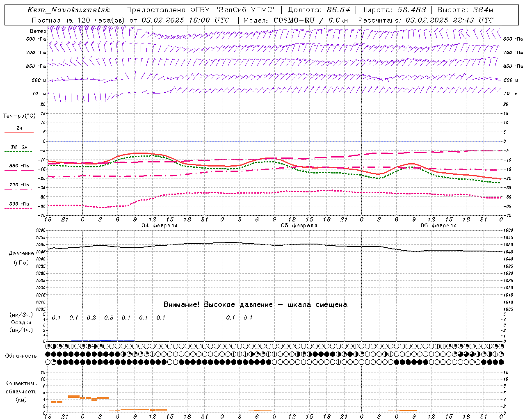This screenshot has width=525, height=420.
Task: Click the '05 февраля' date label
Action: click(x=299, y=226)
